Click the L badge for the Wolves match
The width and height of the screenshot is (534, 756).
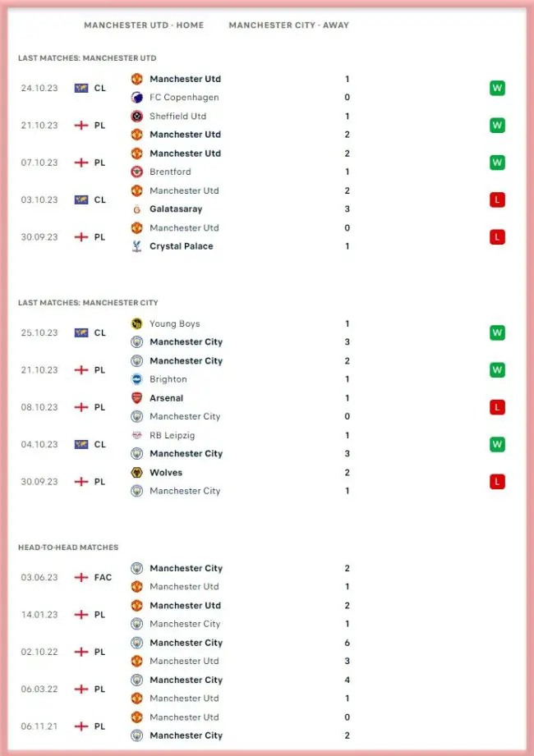496,482
